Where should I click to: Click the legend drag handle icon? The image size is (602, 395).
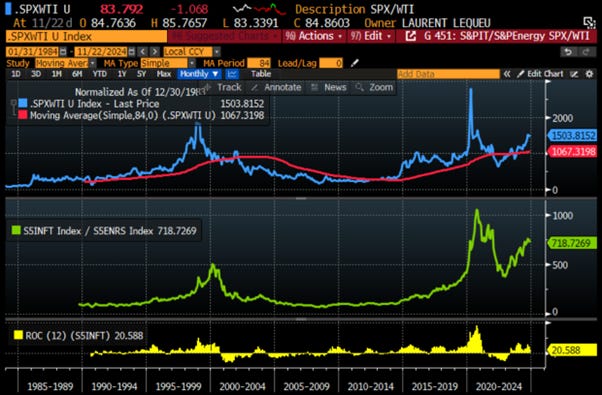tap(13, 107)
